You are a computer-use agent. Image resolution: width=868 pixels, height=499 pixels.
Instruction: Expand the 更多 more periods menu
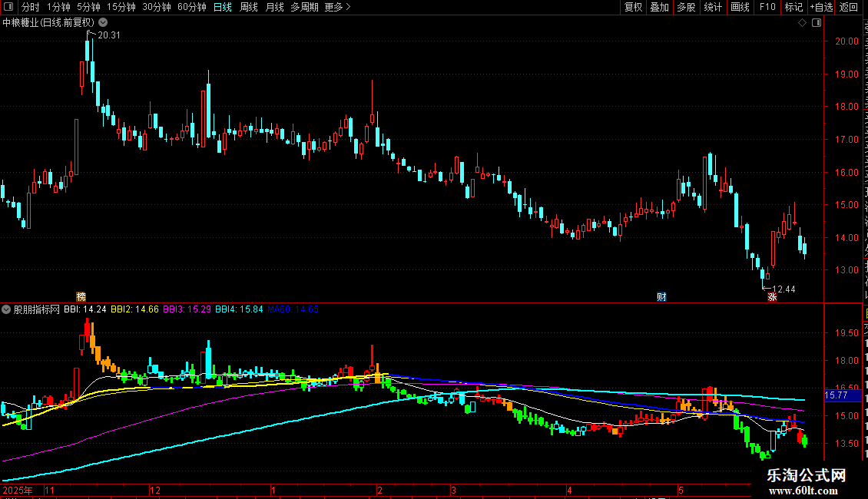[x=337, y=7]
